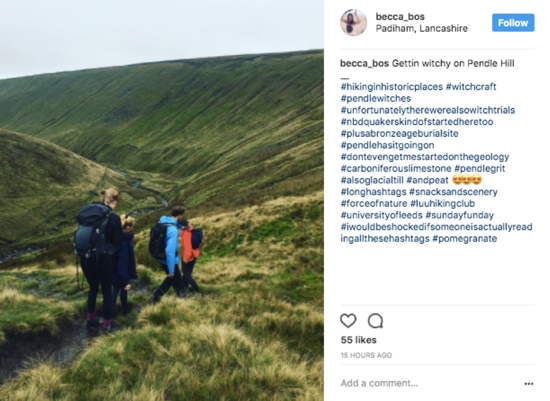Open Padiham, Lancashire location
The width and height of the screenshot is (550, 401).
click(422, 28)
